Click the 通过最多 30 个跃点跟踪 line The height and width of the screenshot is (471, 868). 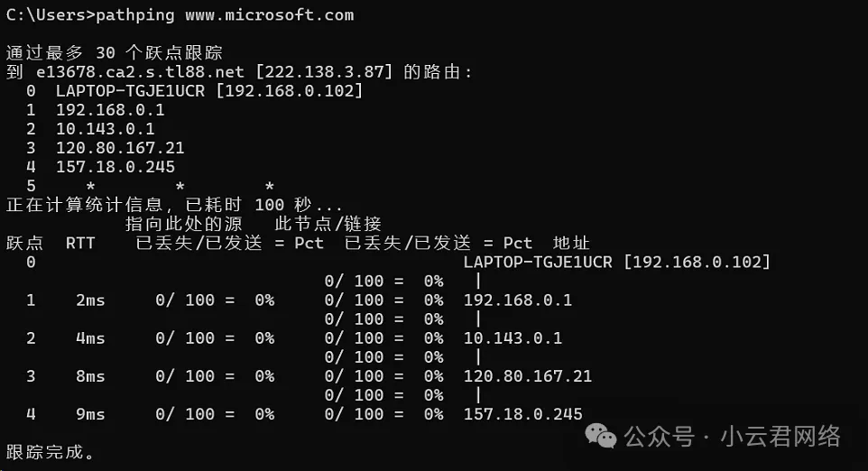point(114,52)
